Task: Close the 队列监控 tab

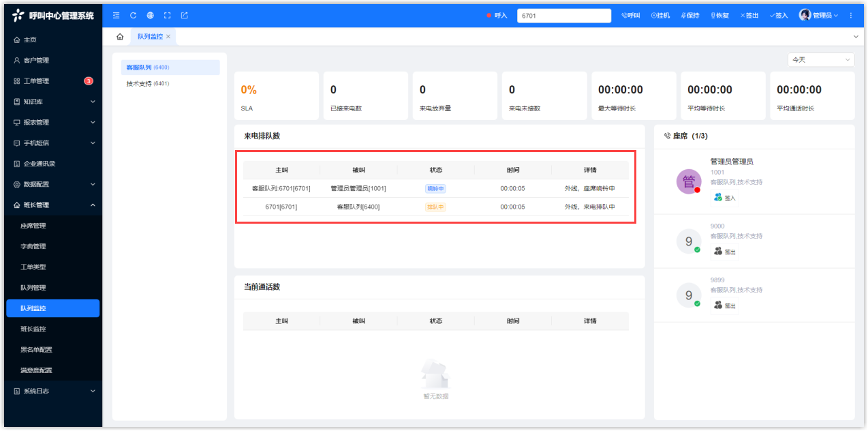Action: point(168,37)
